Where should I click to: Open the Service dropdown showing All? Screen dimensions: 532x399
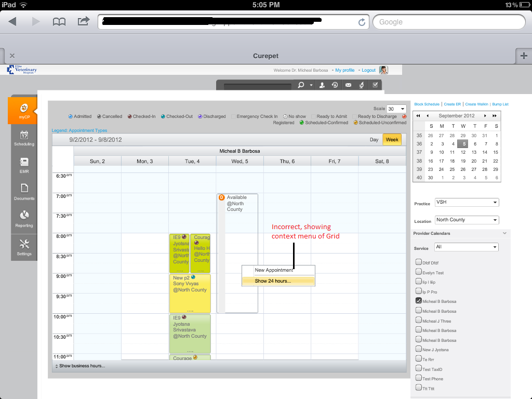[x=466, y=247]
